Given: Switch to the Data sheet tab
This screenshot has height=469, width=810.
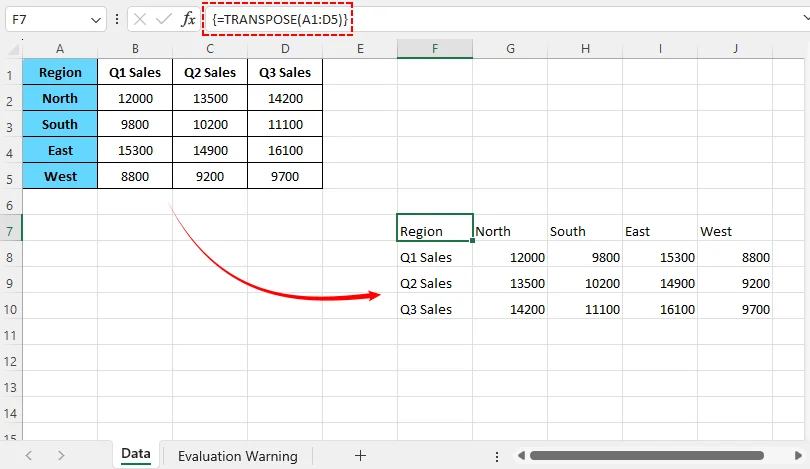Looking at the screenshot, I should (x=136, y=454).
